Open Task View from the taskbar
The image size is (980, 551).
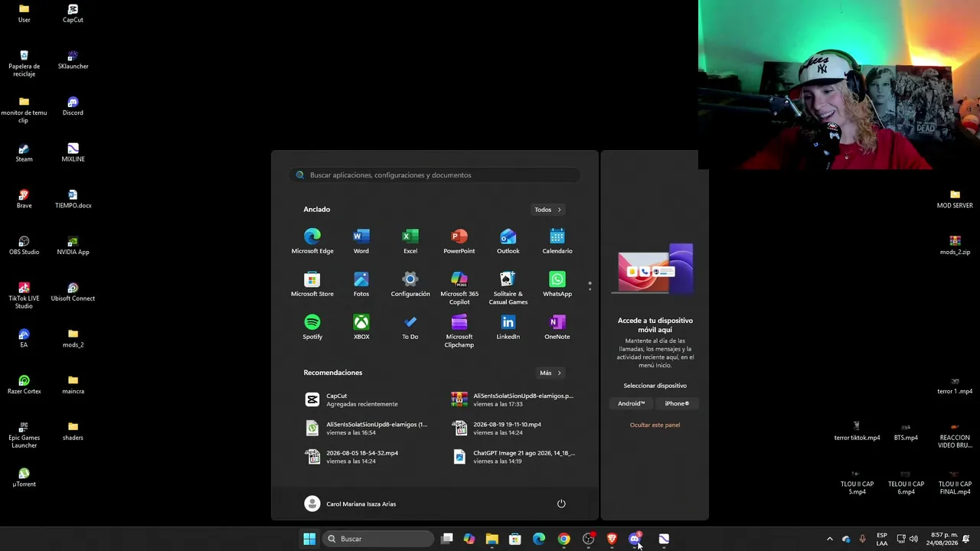point(447,539)
